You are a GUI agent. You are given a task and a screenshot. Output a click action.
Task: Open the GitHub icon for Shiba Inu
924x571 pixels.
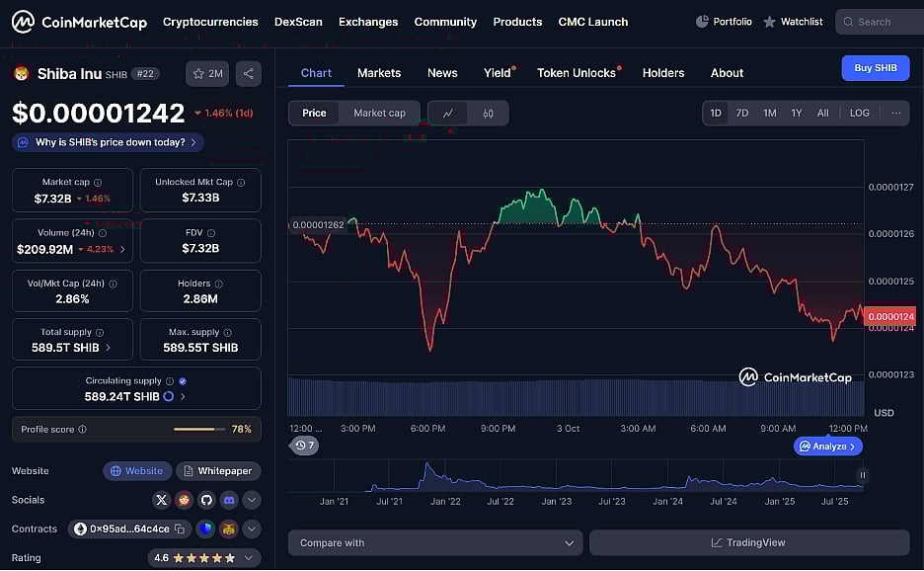pyautogui.click(x=205, y=500)
